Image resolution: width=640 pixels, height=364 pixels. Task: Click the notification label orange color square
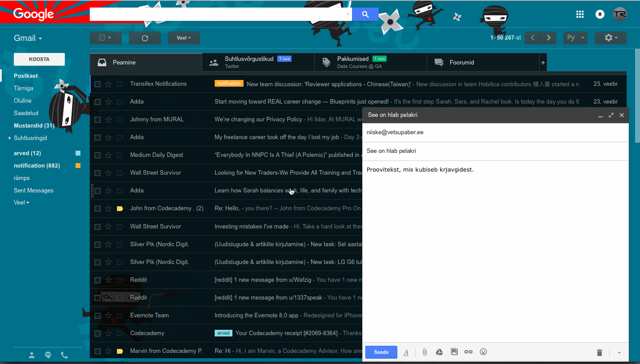[78, 166]
